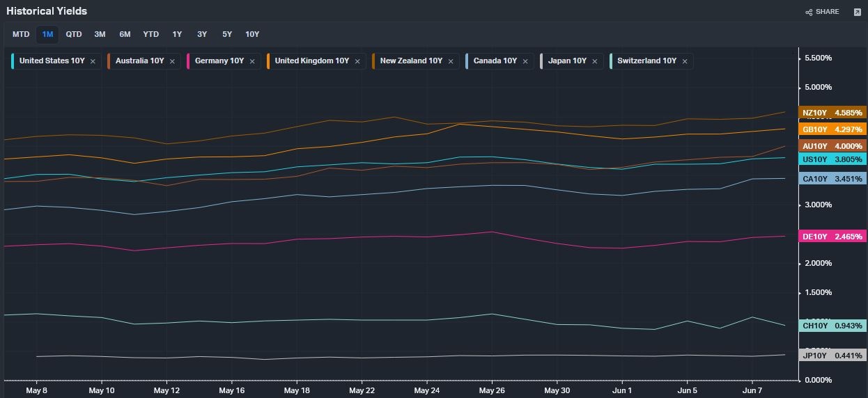The image size is (868, 398).
Task: Remove Japan 10Y series chip
Action: point(595,61)
